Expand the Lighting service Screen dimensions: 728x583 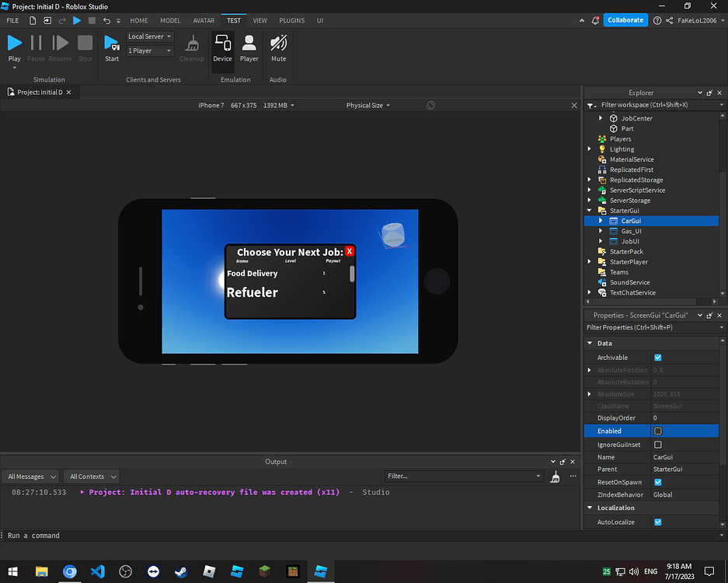tap(590, 149)
